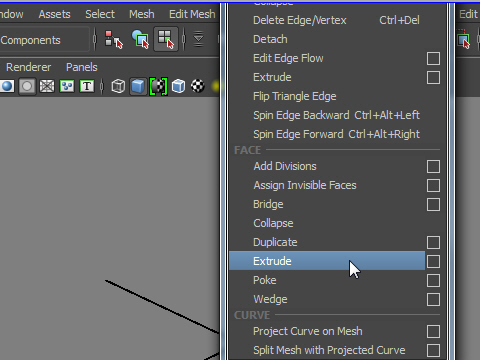Viewport: 480px width, 360px height.
Task: Choose Wedge from the menu
Action: 327,299
